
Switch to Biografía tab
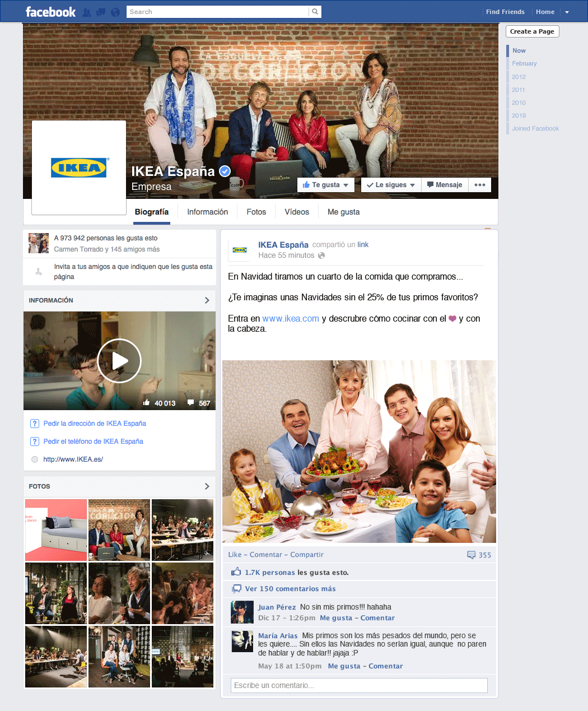pyautogui.click(x=152, y=212)
